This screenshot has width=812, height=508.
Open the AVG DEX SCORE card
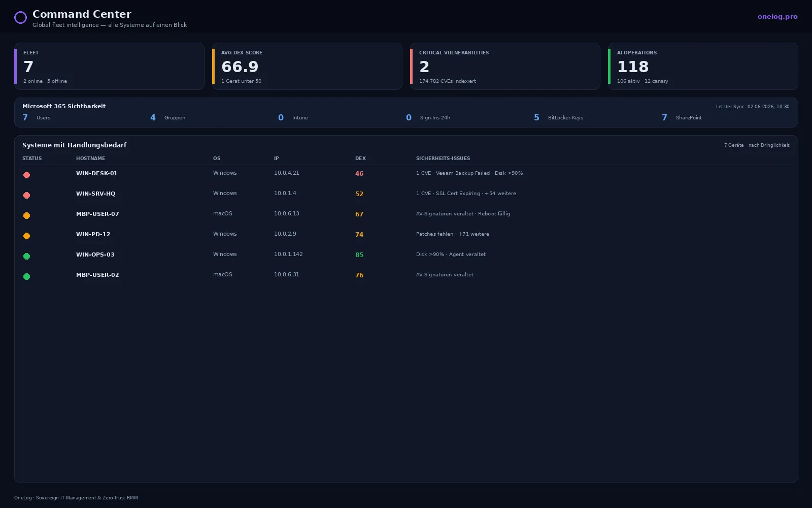(307, 66)
